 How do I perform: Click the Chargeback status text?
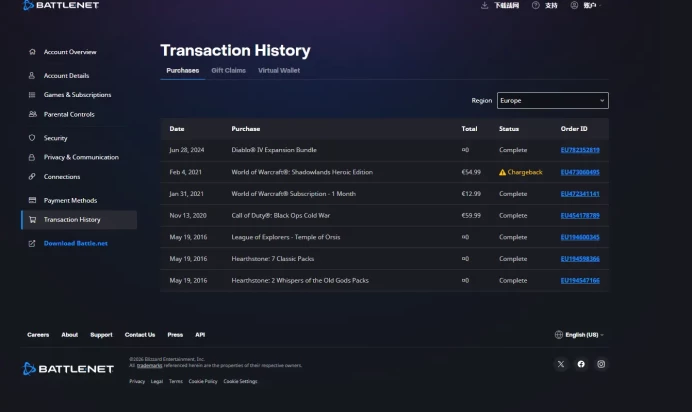point(525,172)
